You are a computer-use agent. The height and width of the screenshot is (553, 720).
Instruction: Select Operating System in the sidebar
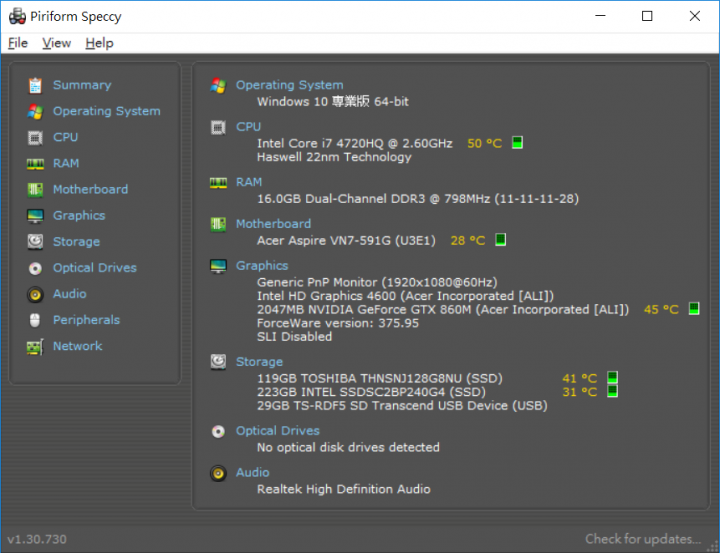point(107,111)
